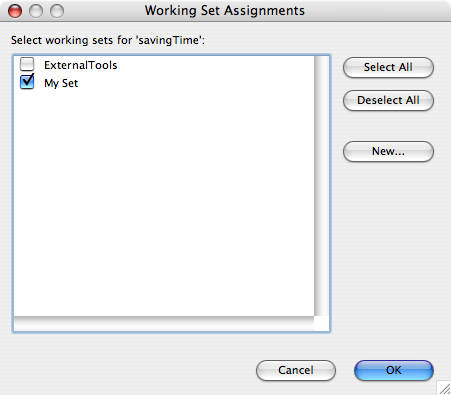Confirm assignments with the OK button
Viewport: 451px width, 395px height.
tap(394, 370)
